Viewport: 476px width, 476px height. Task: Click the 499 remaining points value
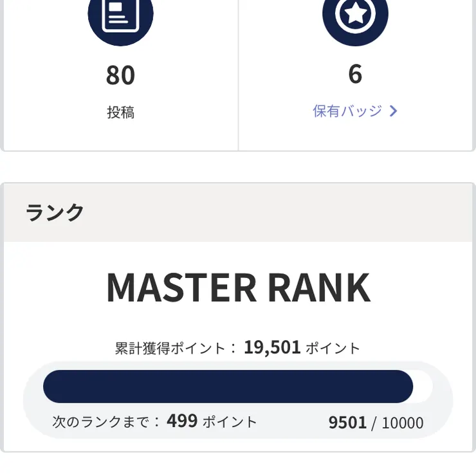(182, 421)
